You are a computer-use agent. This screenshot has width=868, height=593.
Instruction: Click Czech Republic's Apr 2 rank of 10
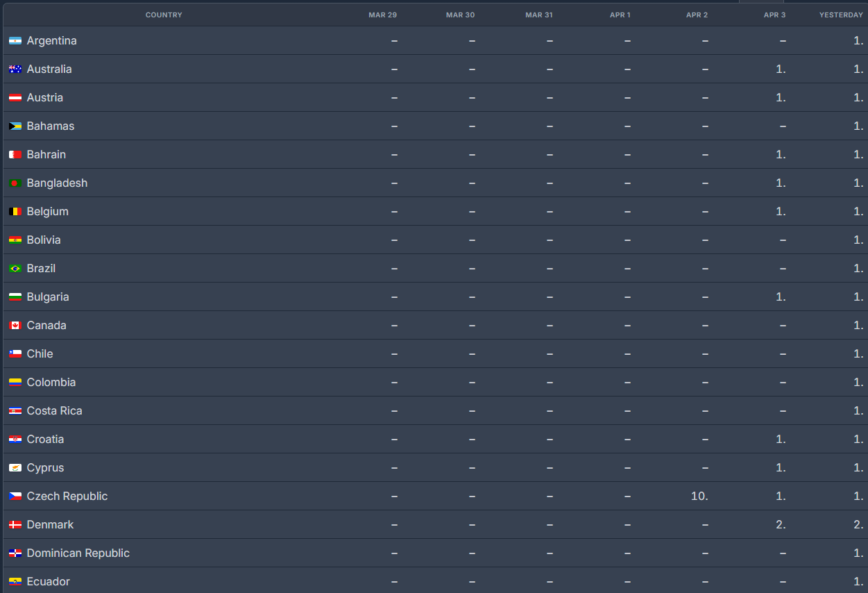click(x=699, y=496)
